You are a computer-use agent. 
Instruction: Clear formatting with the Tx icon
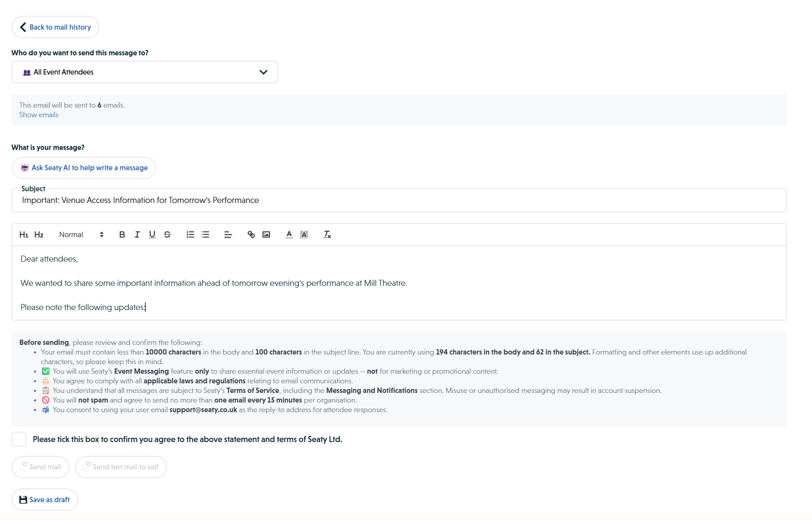[x=327, y=234]
